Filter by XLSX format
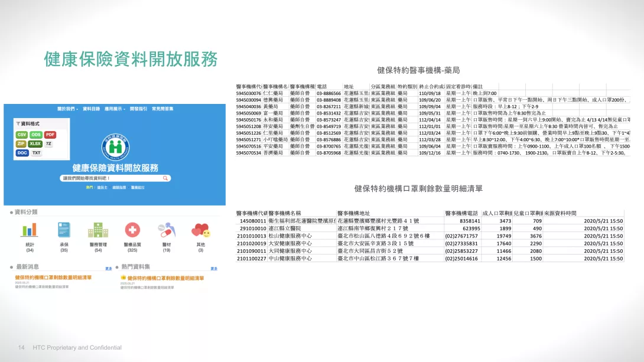 35,144
